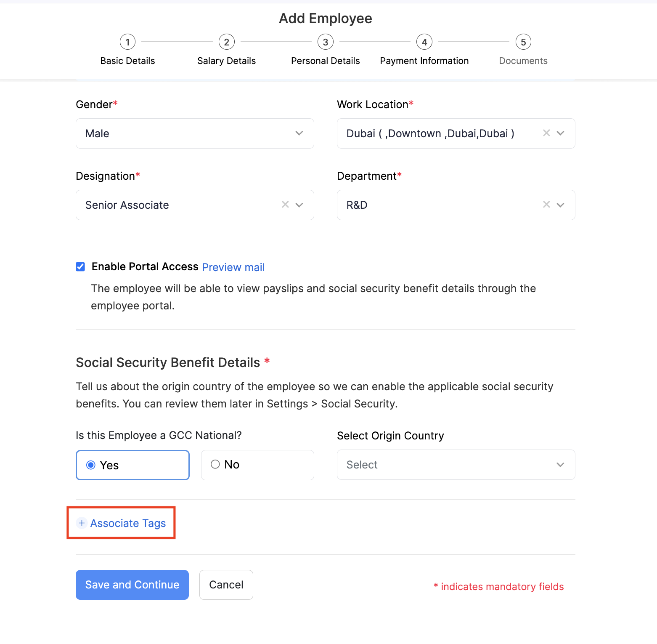
Task: Expand the Department dropdown chevron
Action: [560, 205]
